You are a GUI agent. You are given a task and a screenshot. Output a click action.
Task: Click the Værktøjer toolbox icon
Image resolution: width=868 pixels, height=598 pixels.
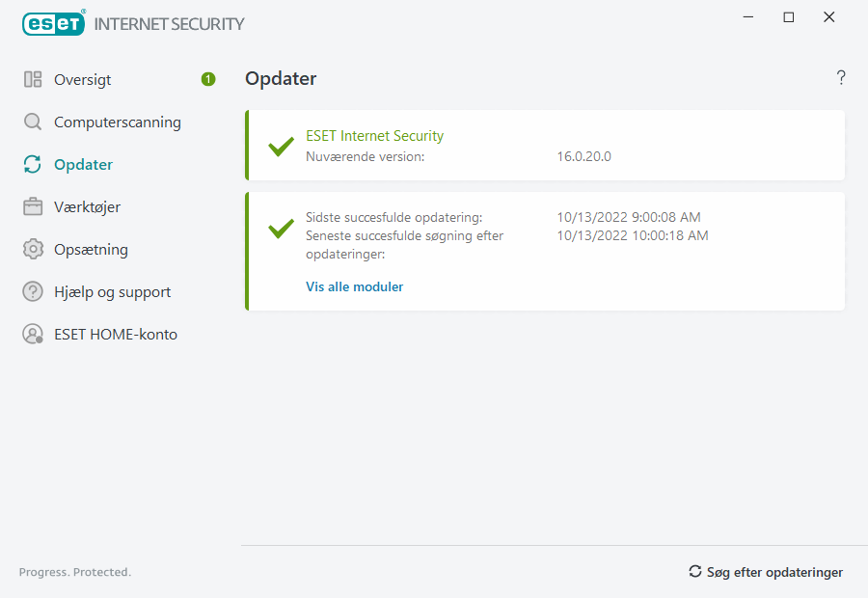(x=33, y=207)
